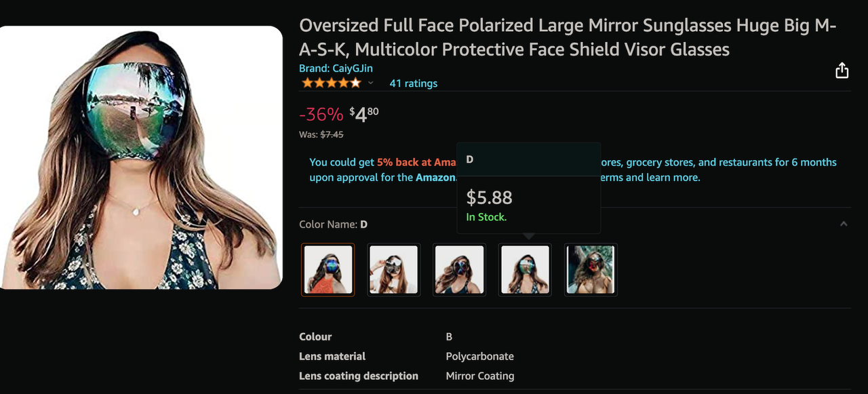Click the Polycarbonate lens material value
The height and width of the screenshot is (394, 868).
click(x=479, y=356)
